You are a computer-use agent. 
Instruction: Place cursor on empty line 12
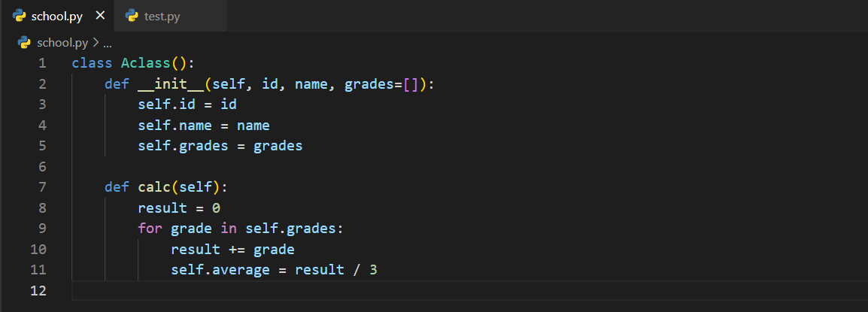[301, 291]
